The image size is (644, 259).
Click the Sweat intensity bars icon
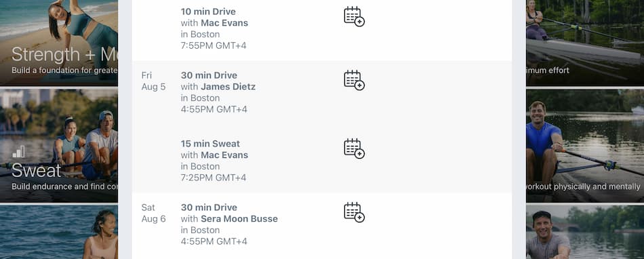point(18,153)
